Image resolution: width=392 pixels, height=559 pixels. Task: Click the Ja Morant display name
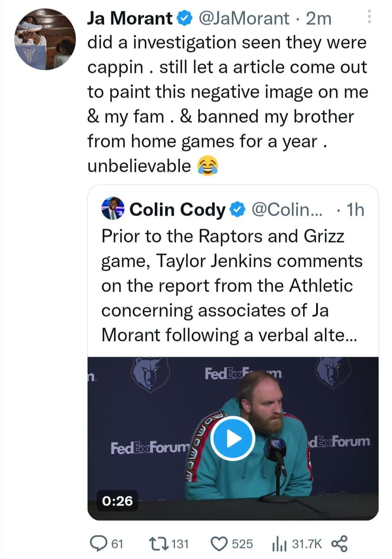coord(130,18)
